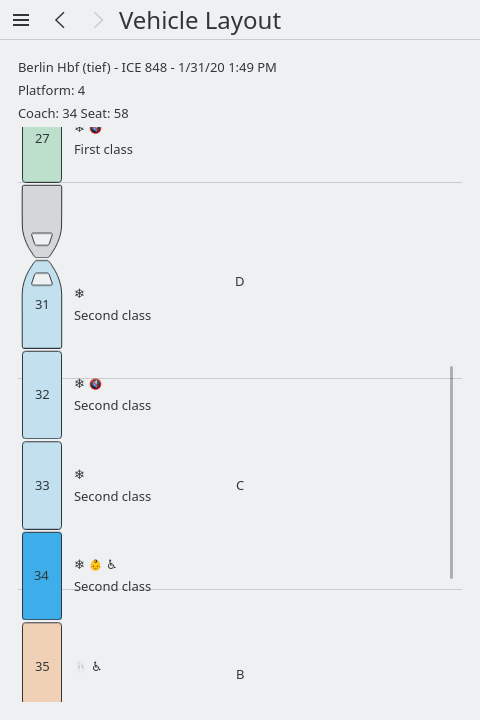Click platform section label C

pyautogui.click(x=240, y=485)
